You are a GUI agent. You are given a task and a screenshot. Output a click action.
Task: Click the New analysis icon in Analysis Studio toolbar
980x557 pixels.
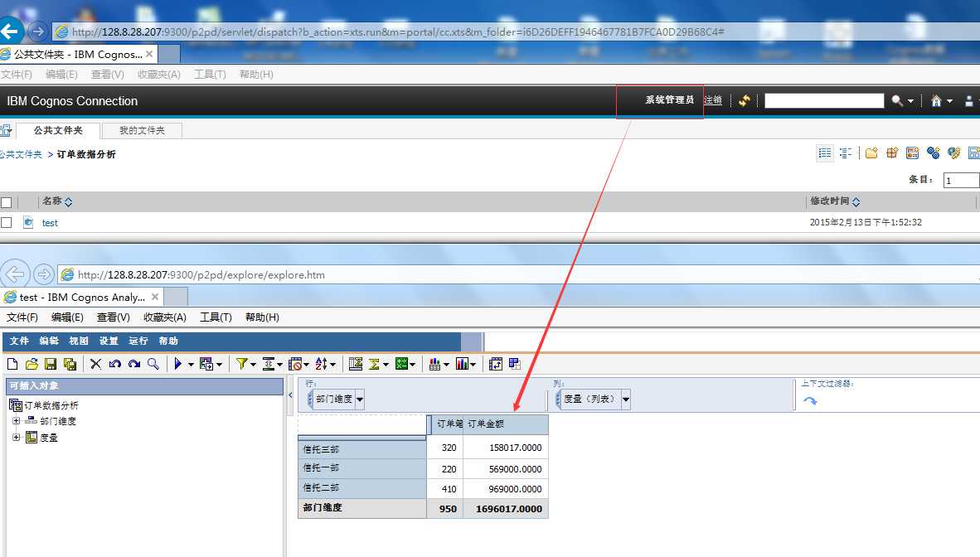(x=12, y=364)
